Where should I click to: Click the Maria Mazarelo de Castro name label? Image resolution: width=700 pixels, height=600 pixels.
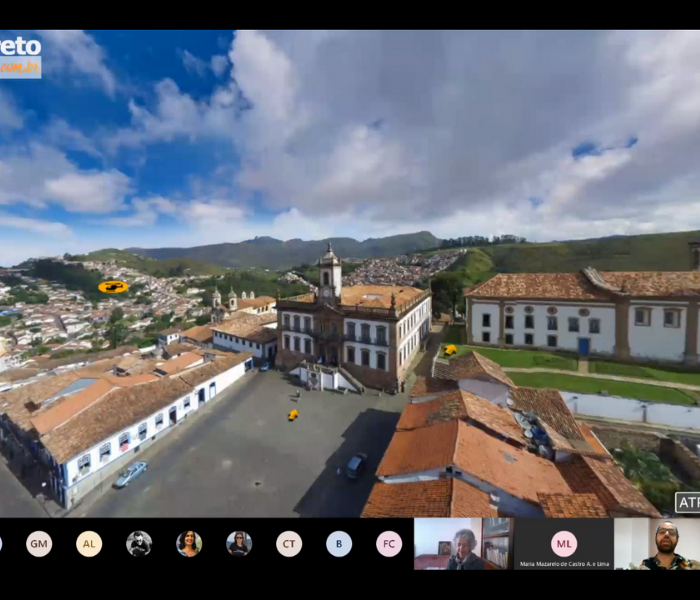(x=564, y=564)
